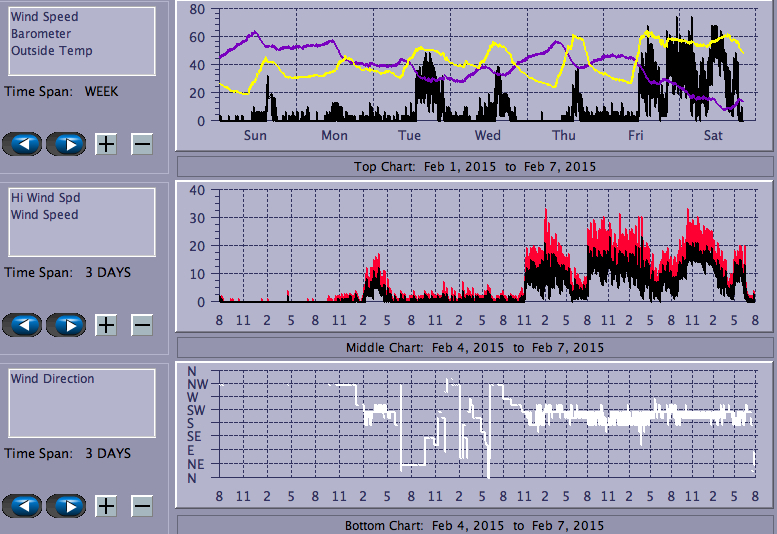
Task: Increase the middle chart time span with plus
Action: tap(106, 325)
